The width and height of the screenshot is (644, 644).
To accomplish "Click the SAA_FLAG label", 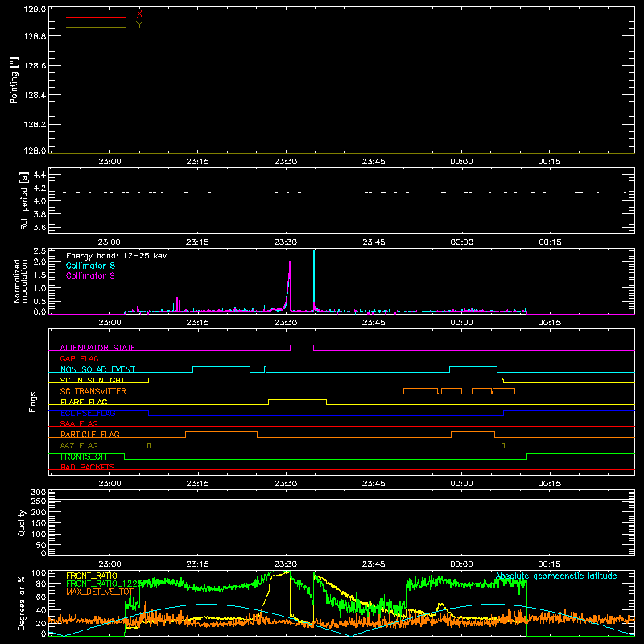I will (79, 423).
